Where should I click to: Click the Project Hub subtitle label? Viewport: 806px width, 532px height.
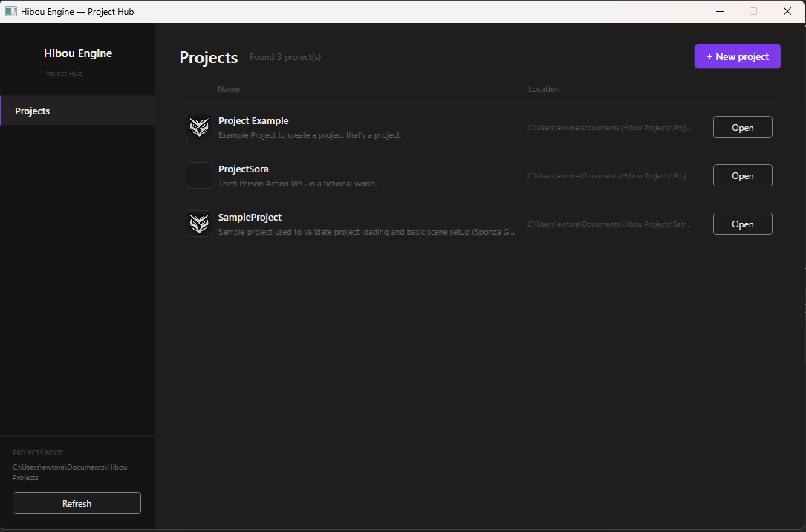pyautogui.click(x=63, y=73)
